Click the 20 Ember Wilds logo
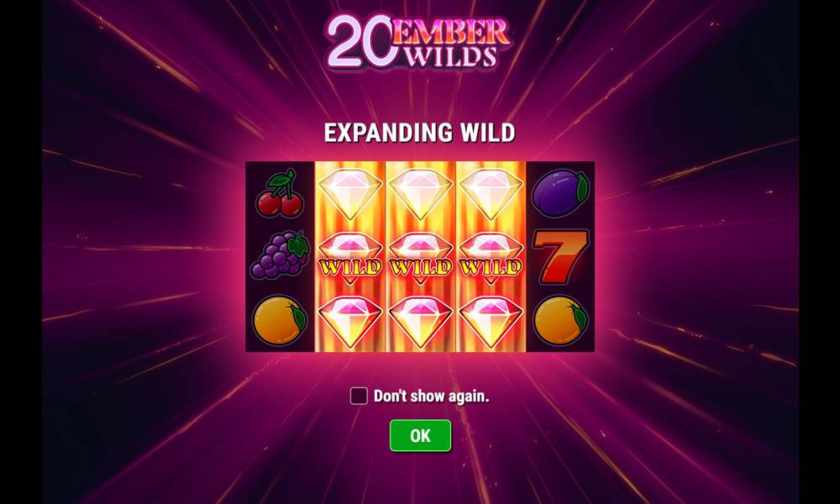 [x=417, y=42]
